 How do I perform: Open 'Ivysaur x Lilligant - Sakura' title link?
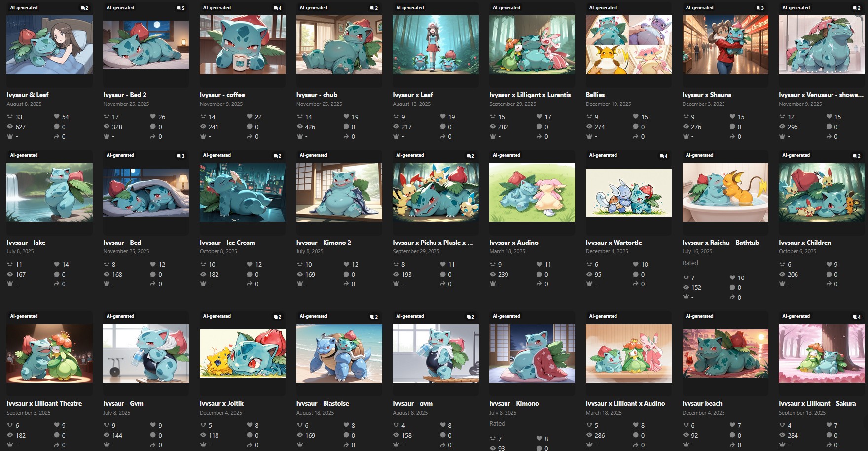pyautogui.click(x=817, y=403)
